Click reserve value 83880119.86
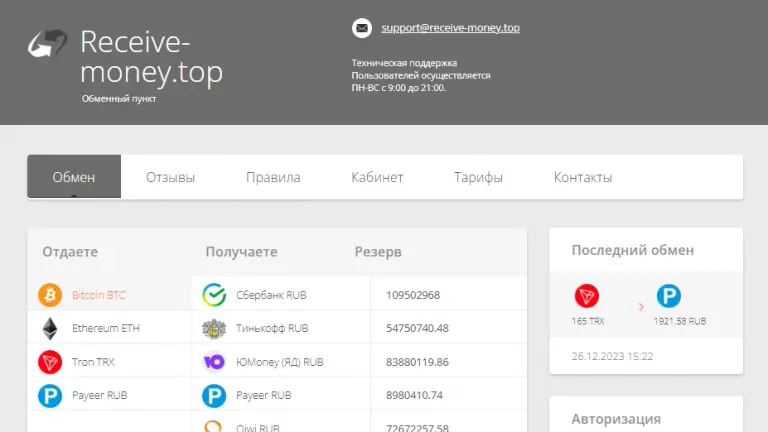This screenshot has width=768, height=432. point(417,362)
